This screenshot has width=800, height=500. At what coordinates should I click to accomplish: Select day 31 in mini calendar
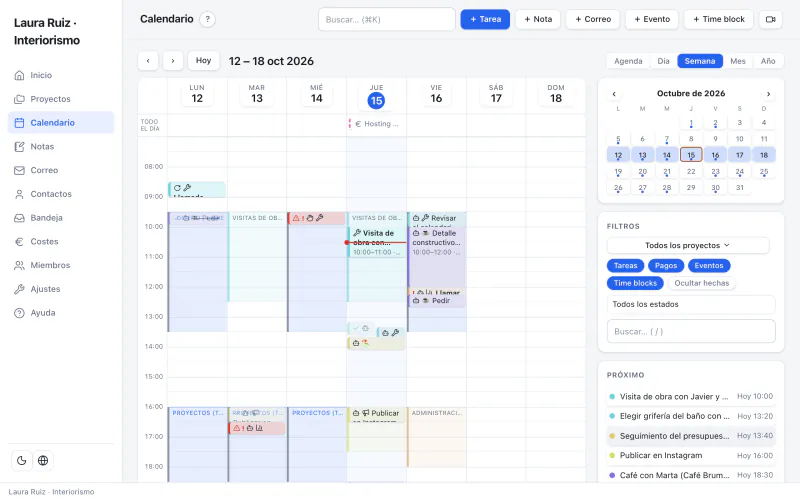coord(739,188)
